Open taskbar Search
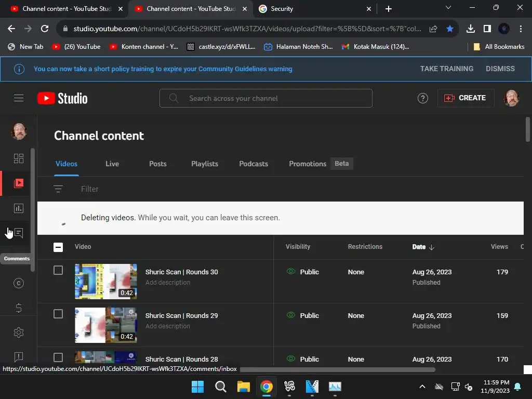Screen dimensions: 532x399 coord(220,387)
